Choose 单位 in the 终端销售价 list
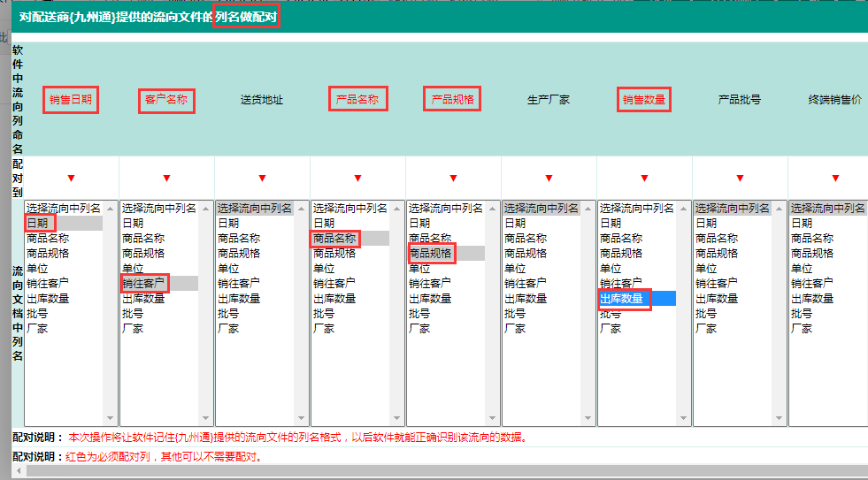Viewport: 868px width, 480px height. coord(802,269)
